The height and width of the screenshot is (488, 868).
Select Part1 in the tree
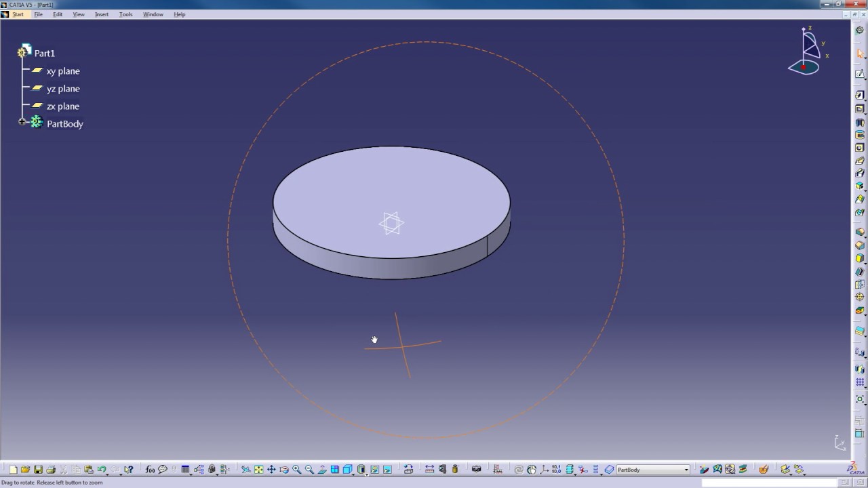pyautogui.click(x=45, y=53)
